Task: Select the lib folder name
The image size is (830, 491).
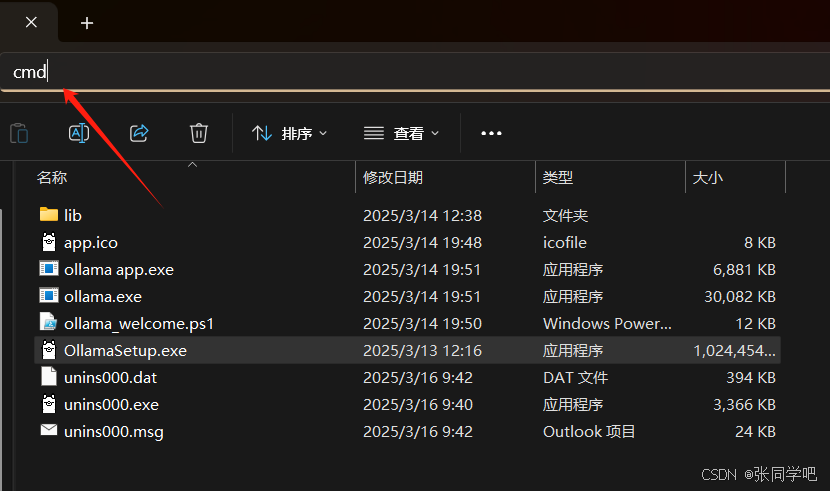Action: [73, 215]
